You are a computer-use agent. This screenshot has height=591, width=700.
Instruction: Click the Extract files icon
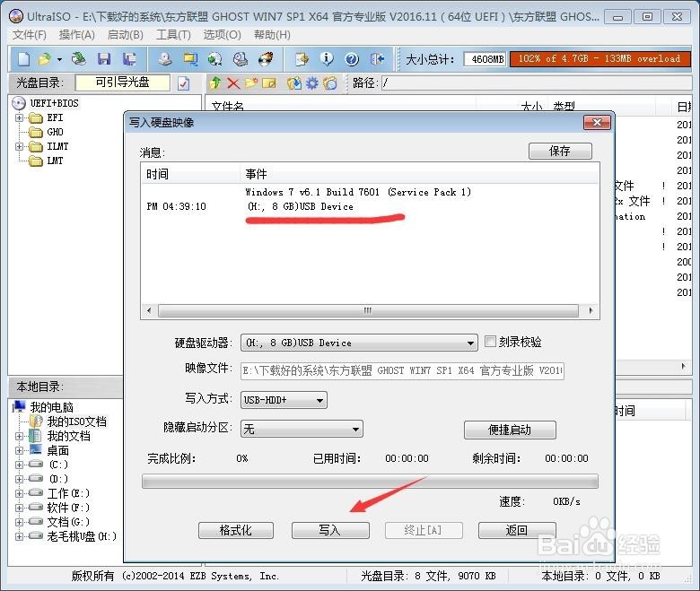[294, 83]
